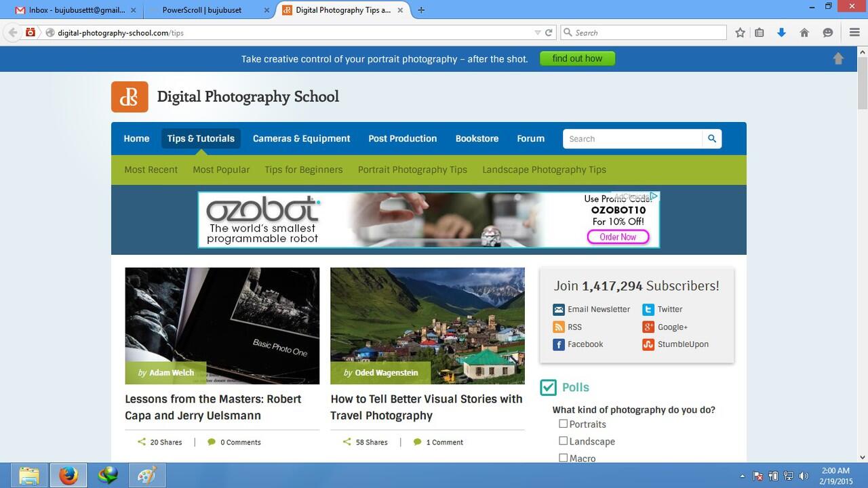Image resolution: width=868 pixels, height=488 pixels.
Task: Open Forum menu item
Action: [530, 138]
